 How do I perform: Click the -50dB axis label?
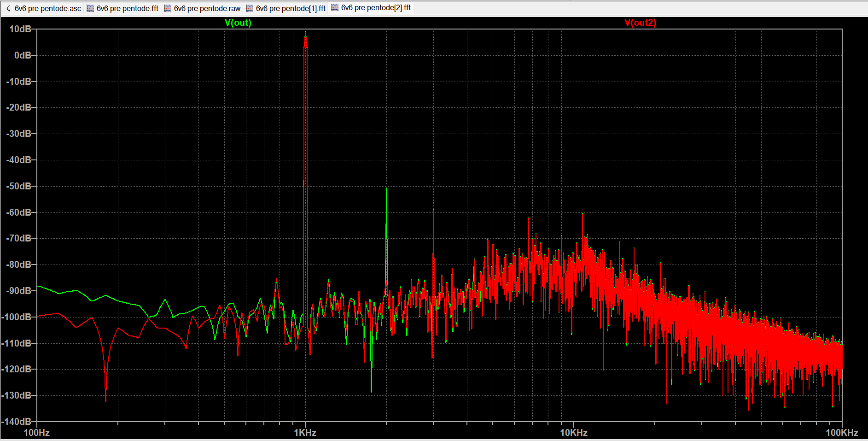18,186
